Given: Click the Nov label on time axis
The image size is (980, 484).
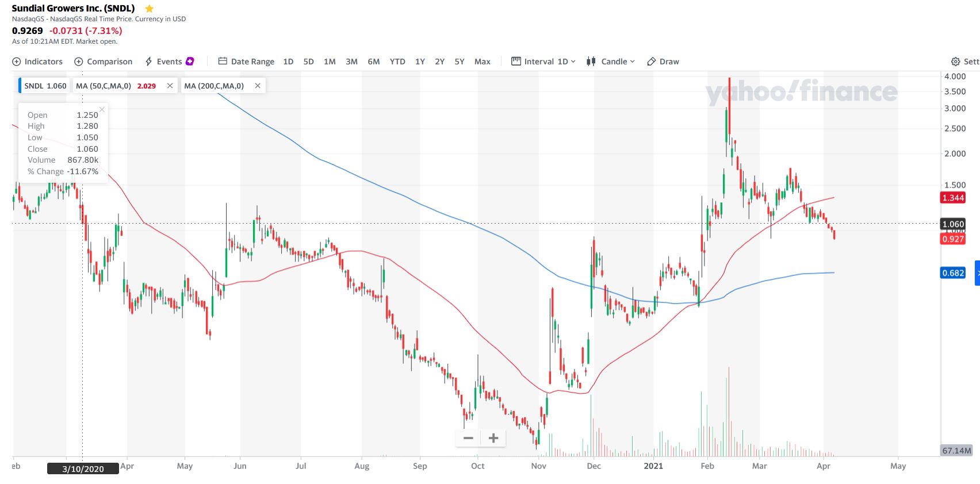Looking at the screenshot, I should click(539, 466).
